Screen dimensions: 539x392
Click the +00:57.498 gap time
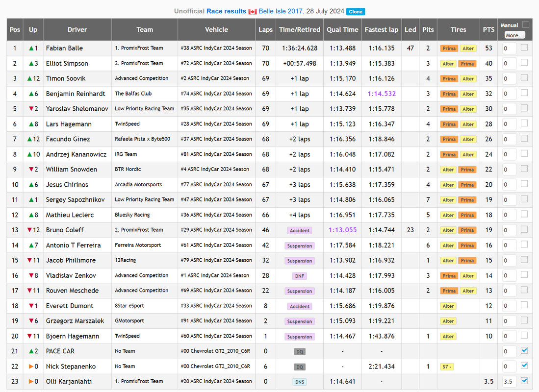299,64
